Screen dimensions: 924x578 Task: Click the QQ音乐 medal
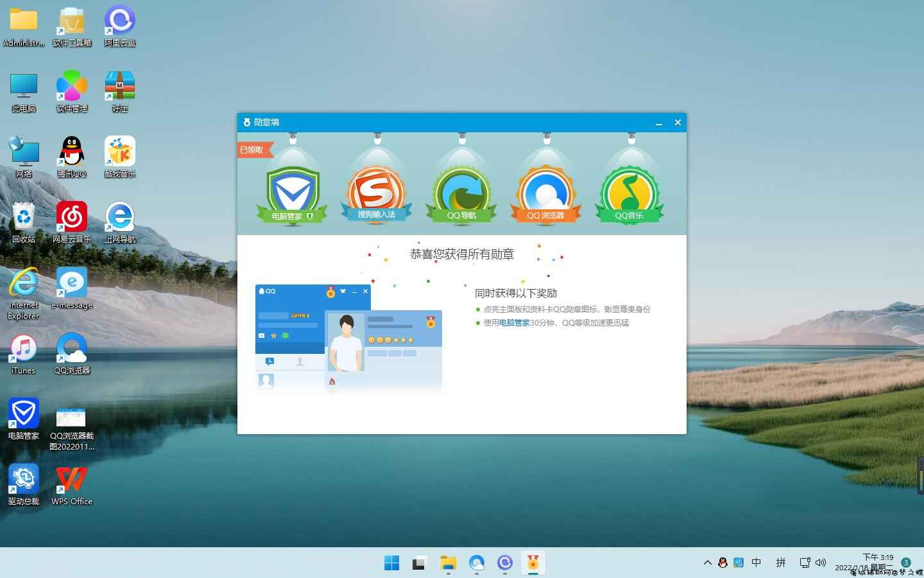click(629, 195)
